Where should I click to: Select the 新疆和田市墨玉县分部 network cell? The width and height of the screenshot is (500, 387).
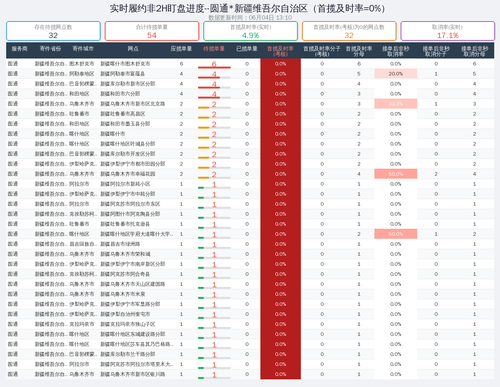[x=125, y=124]
